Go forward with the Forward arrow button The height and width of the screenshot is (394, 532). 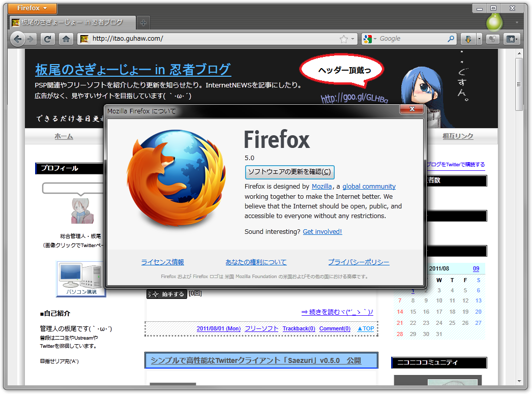coord(31,39)
